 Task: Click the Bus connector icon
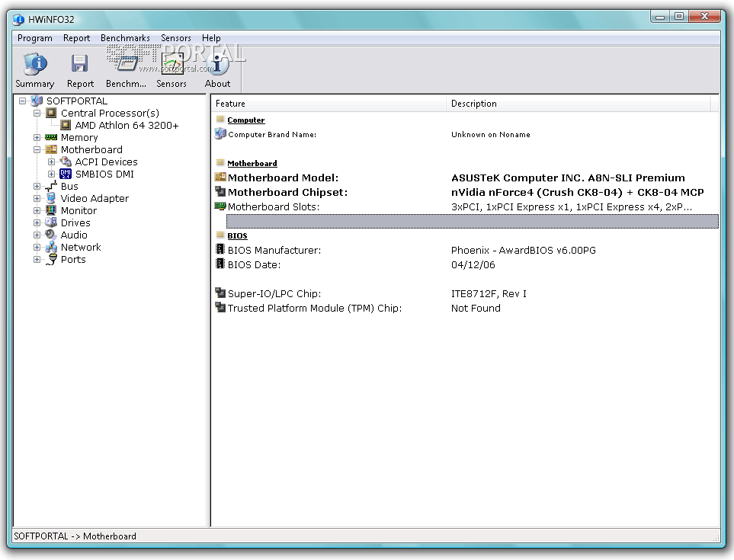pyautogui.click(x=51, y=186)
